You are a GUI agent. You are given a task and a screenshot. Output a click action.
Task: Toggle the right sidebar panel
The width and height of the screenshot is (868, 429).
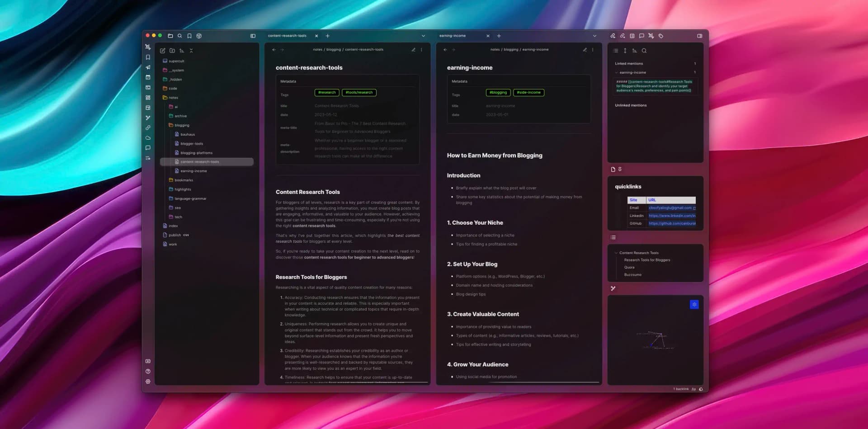click(x=699, y=36)
